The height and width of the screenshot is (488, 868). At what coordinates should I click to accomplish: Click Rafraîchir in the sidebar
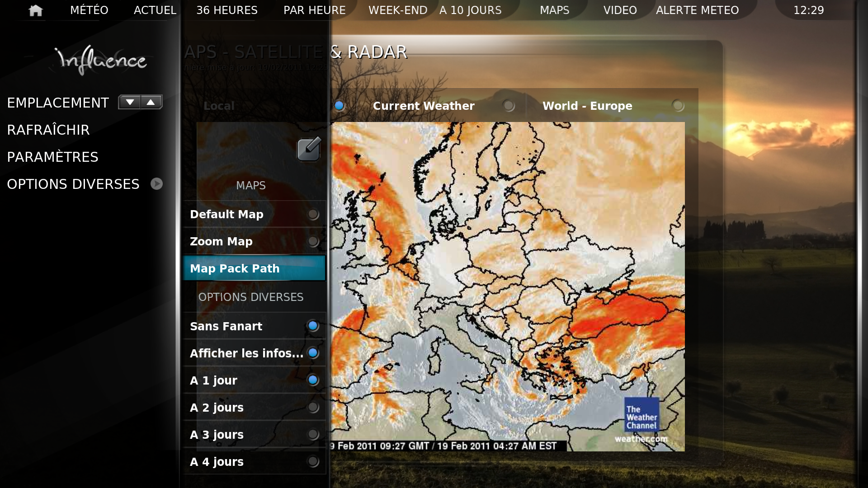tap(48, 130)
